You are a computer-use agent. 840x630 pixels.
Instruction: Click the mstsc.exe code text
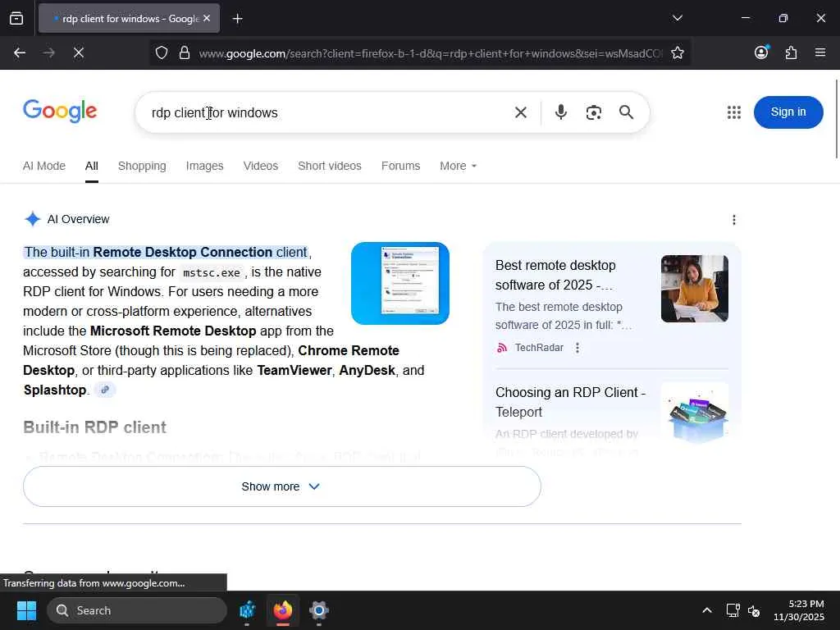211,272
